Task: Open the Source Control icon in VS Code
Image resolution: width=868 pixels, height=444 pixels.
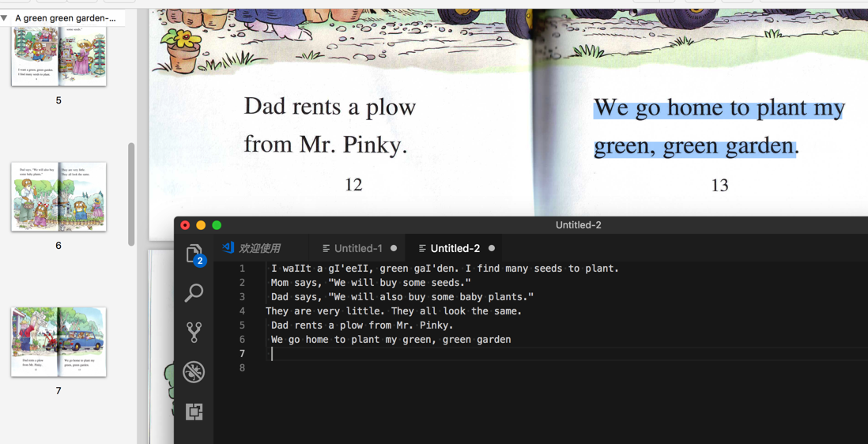Action: pyautogui.click(x=194, y=333)
